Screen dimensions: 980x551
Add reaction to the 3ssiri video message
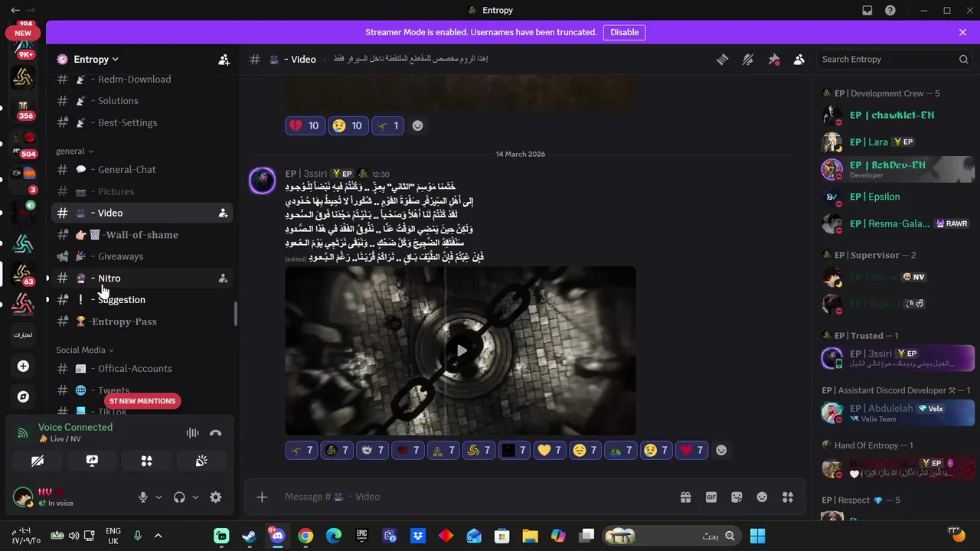(x=720, y=450)
